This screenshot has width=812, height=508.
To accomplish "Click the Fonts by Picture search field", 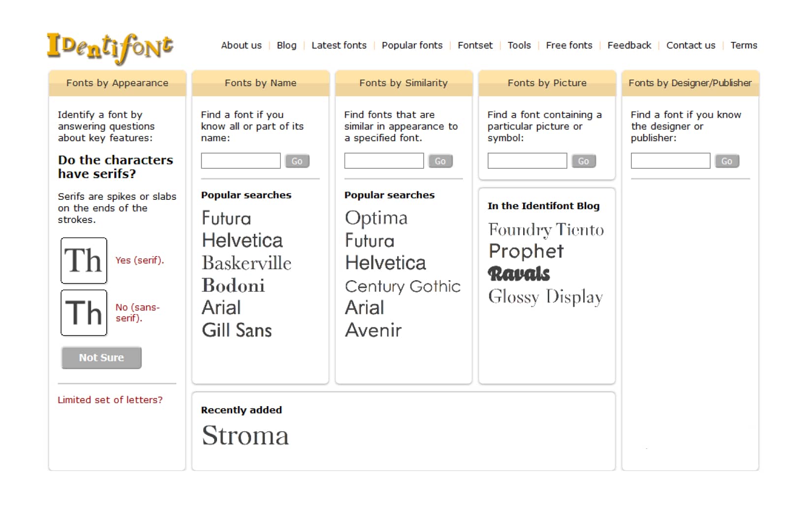I will tap(526, 160).
